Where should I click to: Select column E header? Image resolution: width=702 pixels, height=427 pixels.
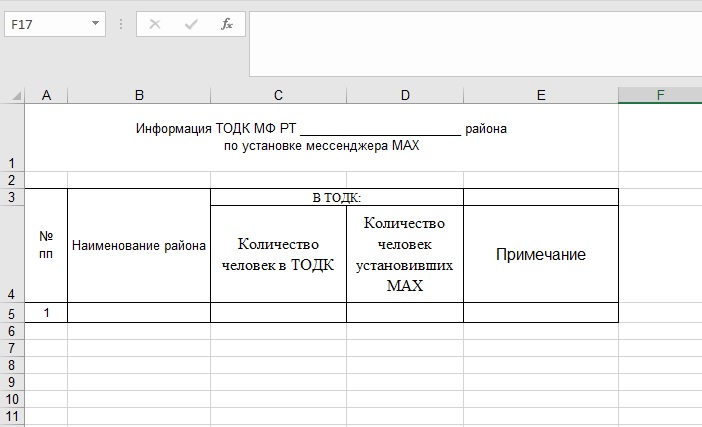pos(541,95)
